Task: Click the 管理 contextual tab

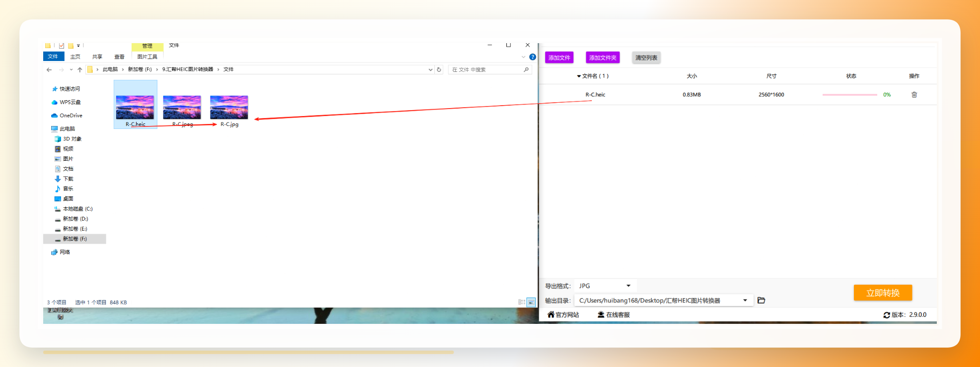Action: coord(147,46)
